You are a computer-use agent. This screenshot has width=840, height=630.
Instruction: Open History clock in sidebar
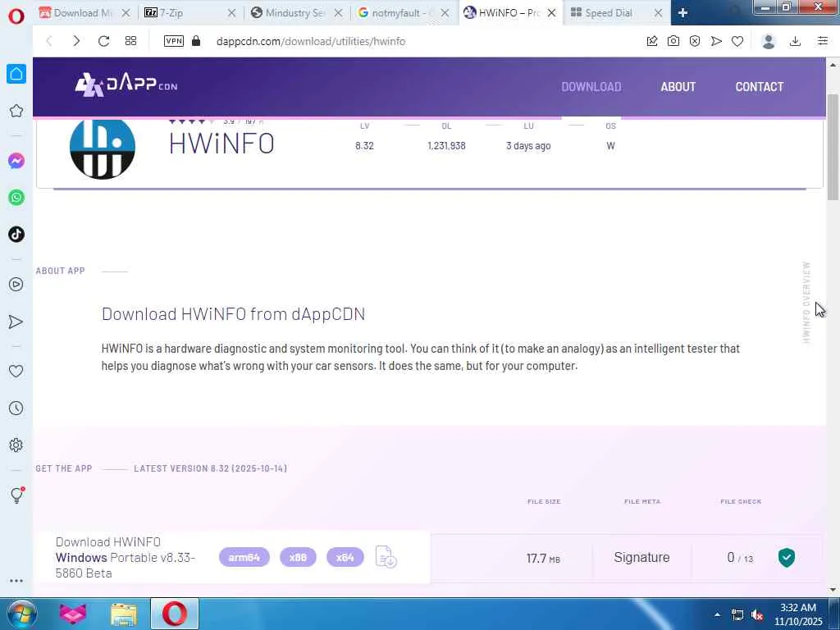16,409
